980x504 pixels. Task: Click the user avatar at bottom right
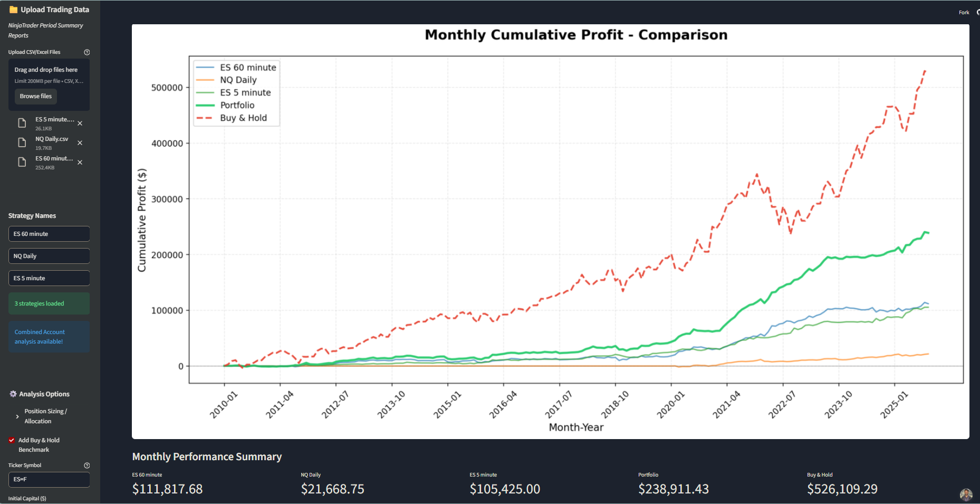pyautogui.click(x=966, y=495)
